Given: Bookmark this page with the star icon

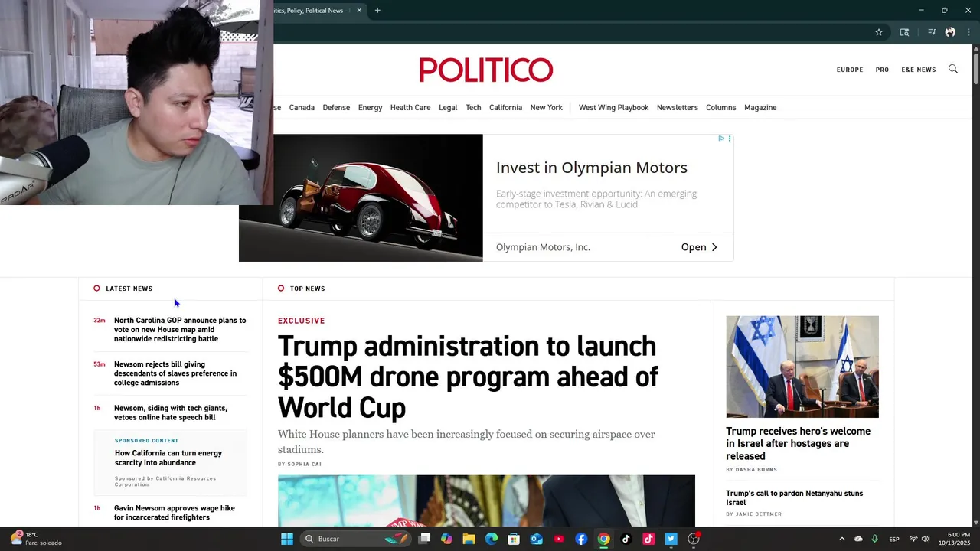Looking at the screenshot, I should point(879,32).
